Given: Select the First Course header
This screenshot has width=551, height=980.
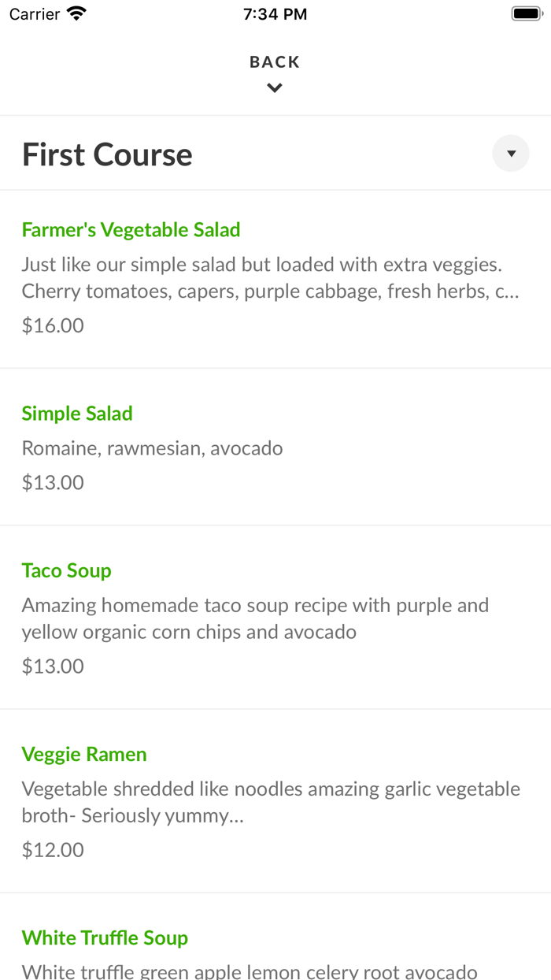Looking at the screenshot, I should pos(106,154).
